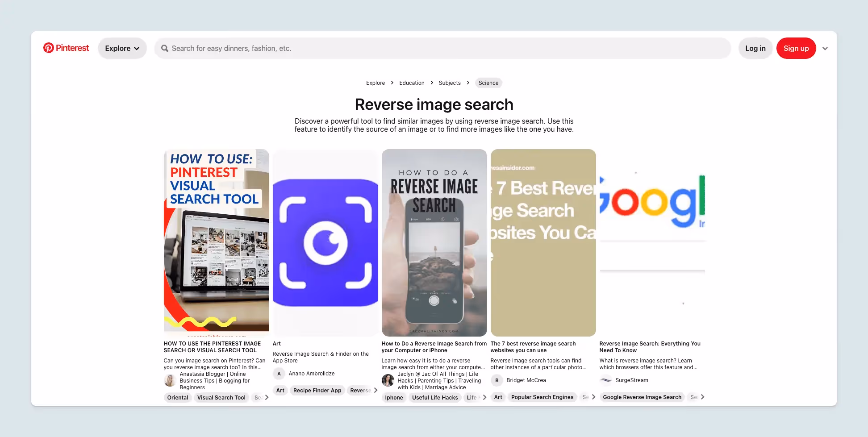
Task: Select Science in the breadcrumb trail
Action: click(488, 83)
